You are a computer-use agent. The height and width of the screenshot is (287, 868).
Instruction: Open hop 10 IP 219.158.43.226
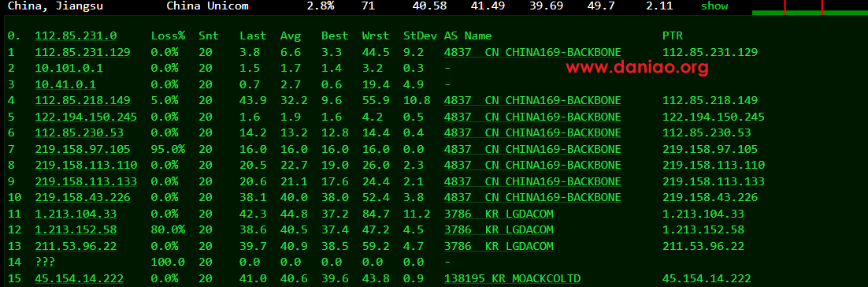tap(83, 197)
